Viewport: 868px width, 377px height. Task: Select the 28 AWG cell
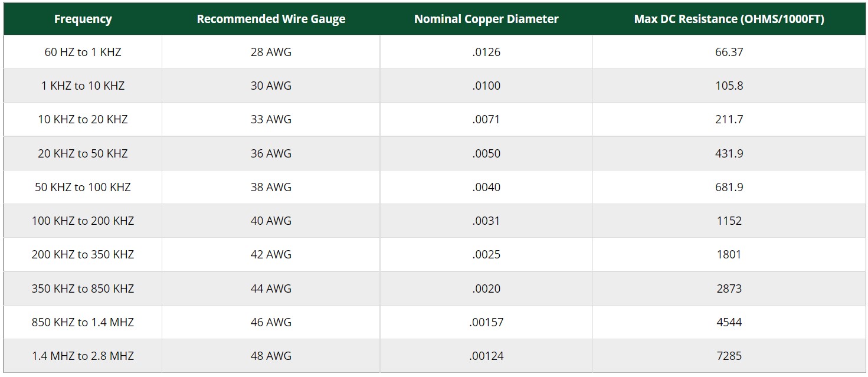(271, 52)
